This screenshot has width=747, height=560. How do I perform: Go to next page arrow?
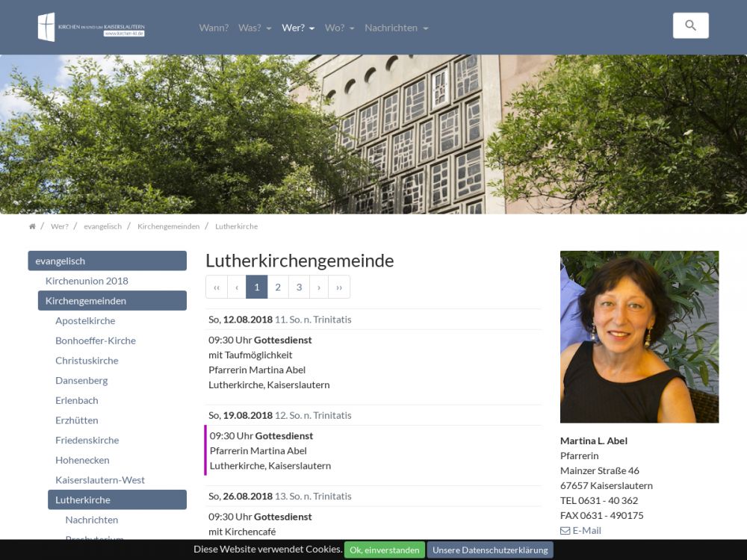click(x=319, y=287)
